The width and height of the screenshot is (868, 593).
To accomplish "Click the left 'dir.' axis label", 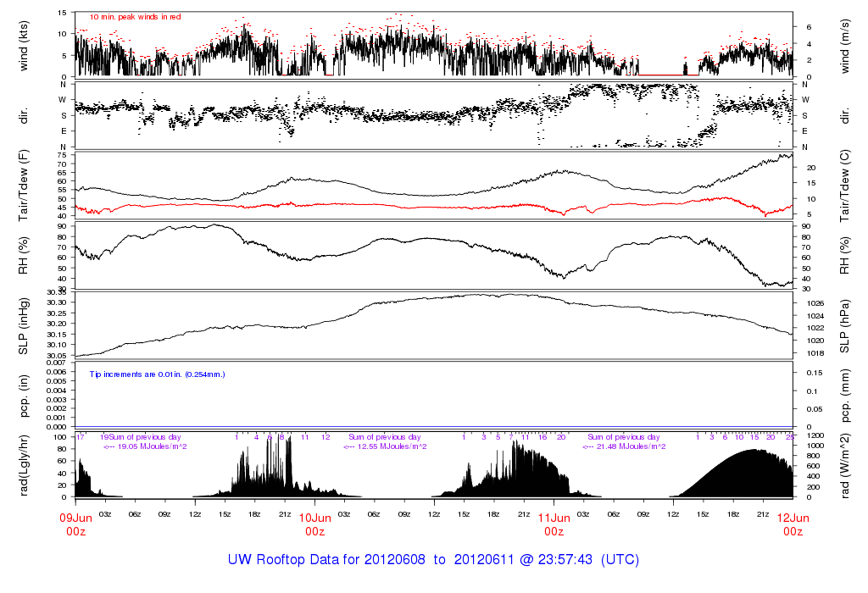I will point(23,115).
